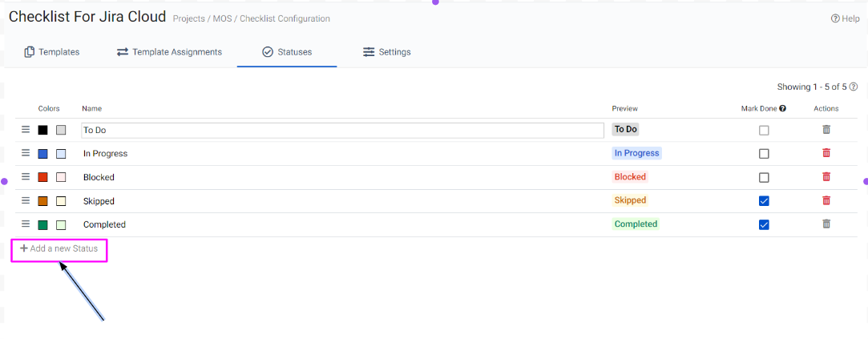Viewport: 868px width, 339px height.
Task: Remove the Skipped status with trash icon
Action: pyautogui.click(x=826, y=200)
